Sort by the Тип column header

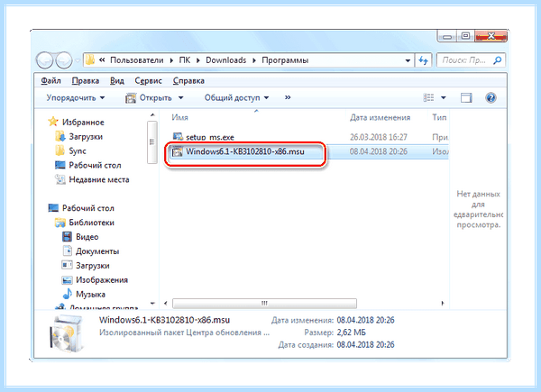439,117
